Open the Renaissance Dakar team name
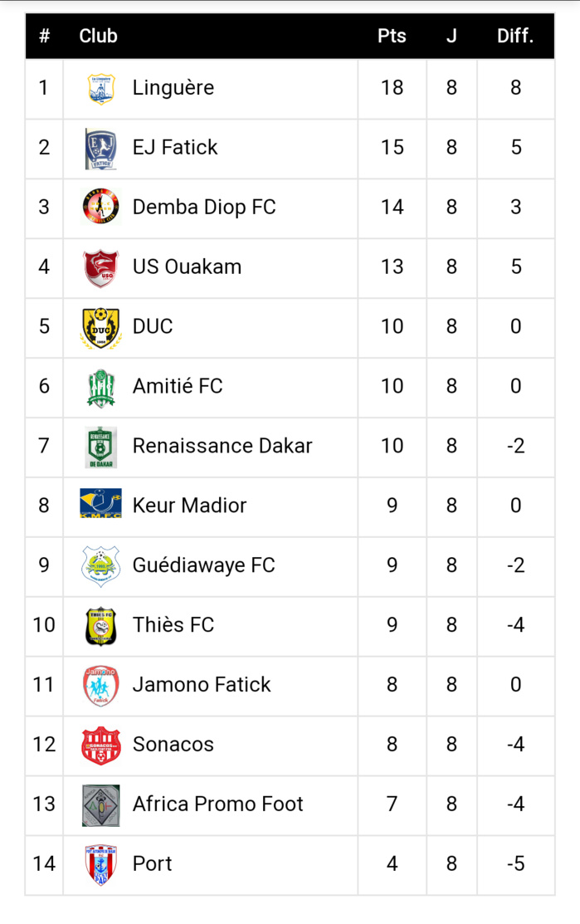This screenshot has width=580, height=924. pyautogui.click(x=222, y=446)
